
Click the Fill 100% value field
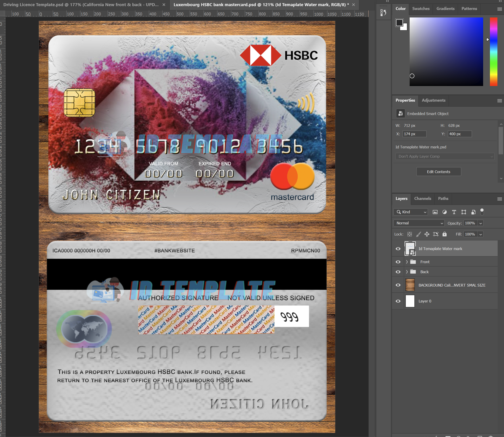470,234
